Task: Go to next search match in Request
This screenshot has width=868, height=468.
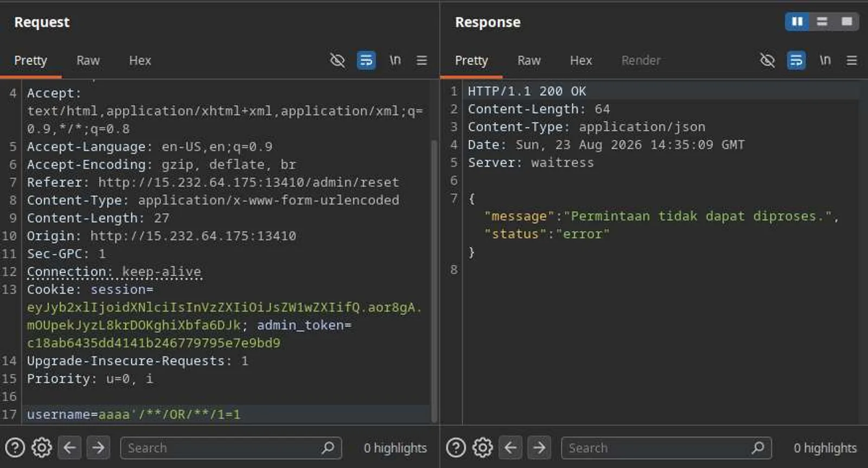Action: coord(98,448)
